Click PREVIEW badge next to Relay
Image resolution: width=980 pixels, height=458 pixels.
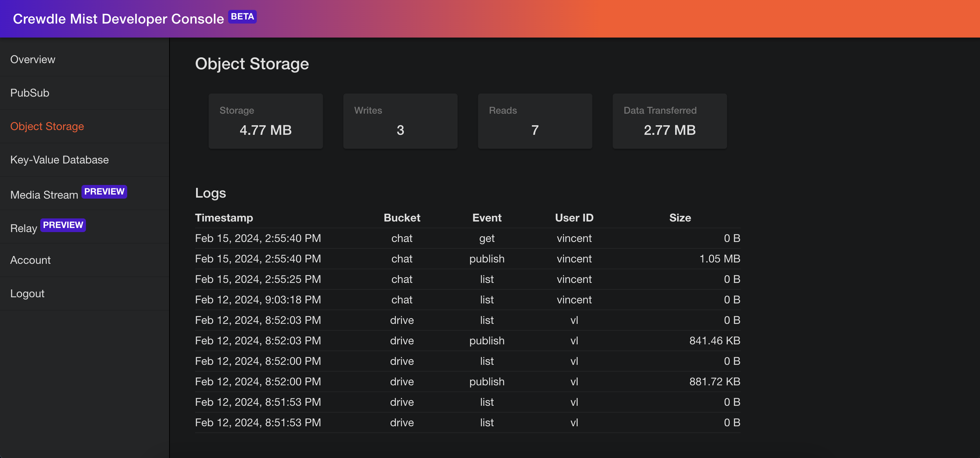pyautogui.click(x=63, y=225)
